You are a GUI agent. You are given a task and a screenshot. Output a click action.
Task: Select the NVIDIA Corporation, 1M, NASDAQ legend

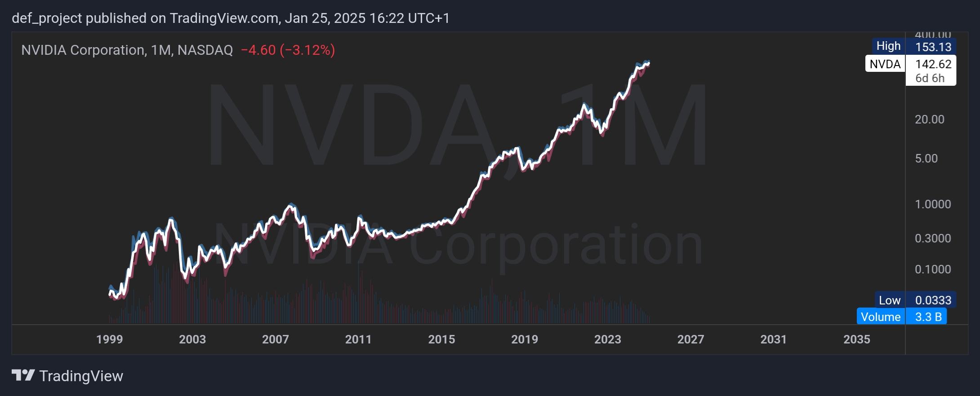(x=127, y=50)
